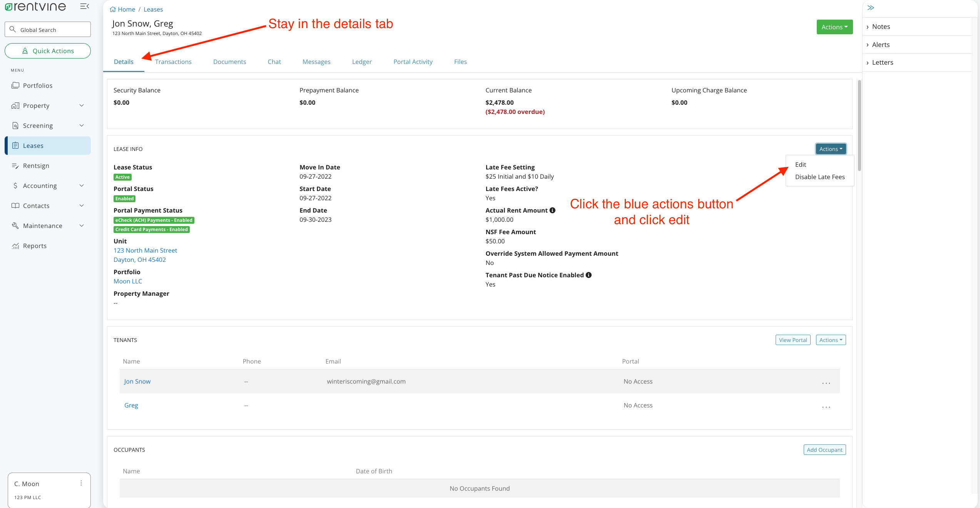Open the Actual Rent Amount info tooltip
This screenshot has width=980, height=508.
[x=552, y=210]
